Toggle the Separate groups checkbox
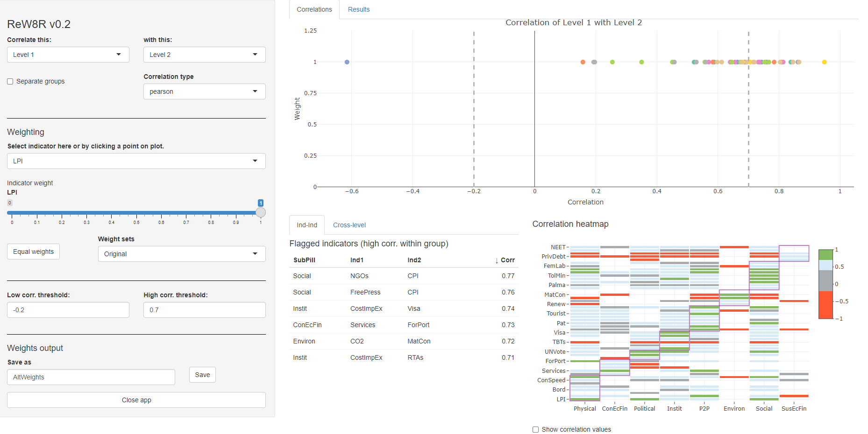This screenshot has height=434, width=868. coord(10,81)
